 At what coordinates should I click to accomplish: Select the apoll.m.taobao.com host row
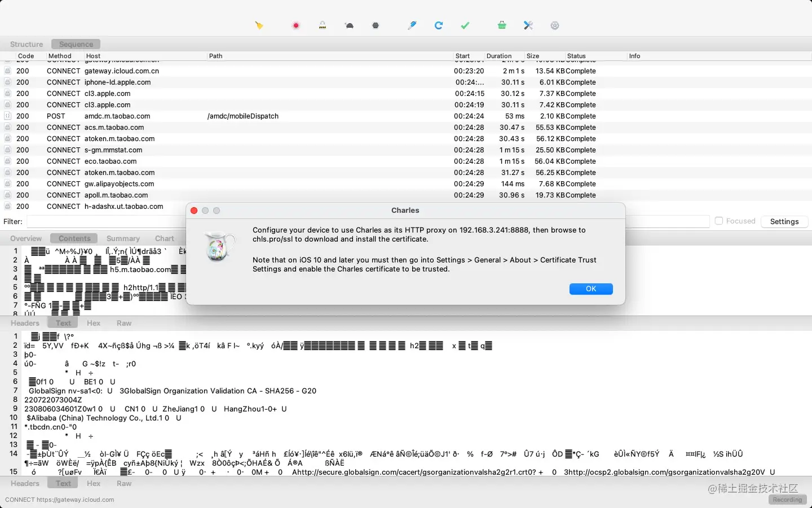tap(116, 195)
